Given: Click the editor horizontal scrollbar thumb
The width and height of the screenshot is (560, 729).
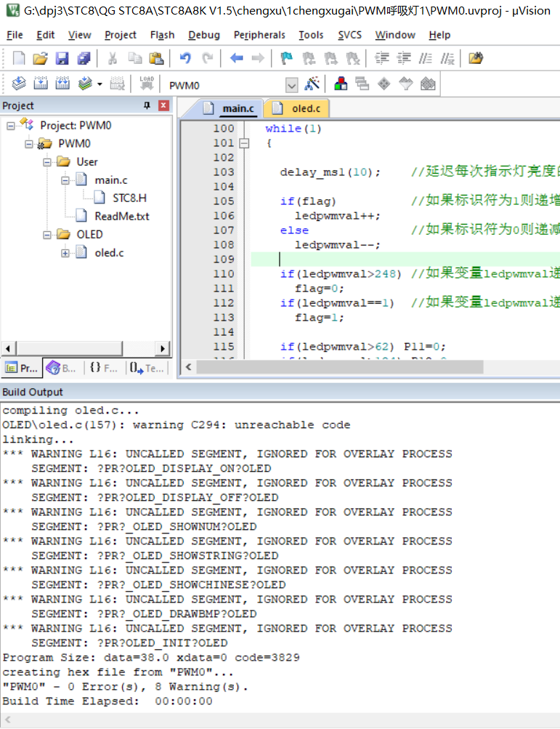Looking at the screenshot, I should tap(340, 367).
